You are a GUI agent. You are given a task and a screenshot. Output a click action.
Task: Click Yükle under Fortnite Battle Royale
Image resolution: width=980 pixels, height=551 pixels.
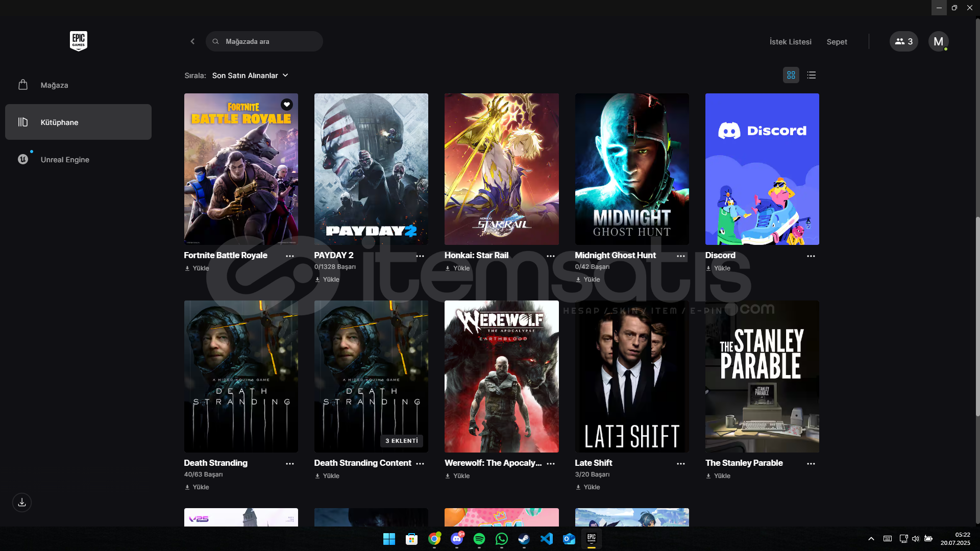197,268
